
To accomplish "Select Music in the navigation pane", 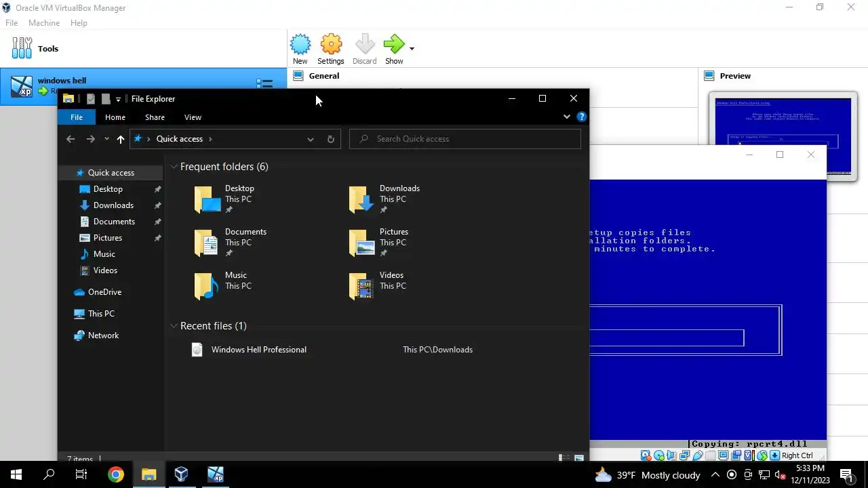I will (104, 254).
